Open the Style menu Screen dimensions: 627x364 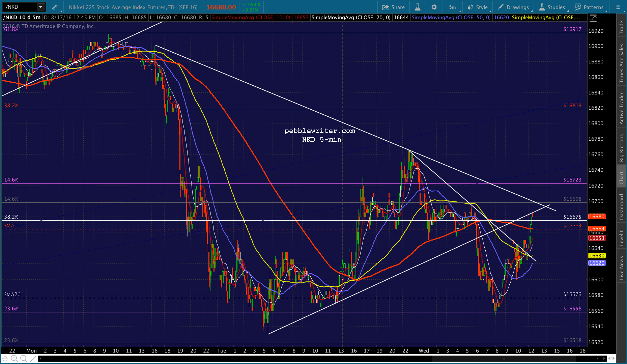478,7
